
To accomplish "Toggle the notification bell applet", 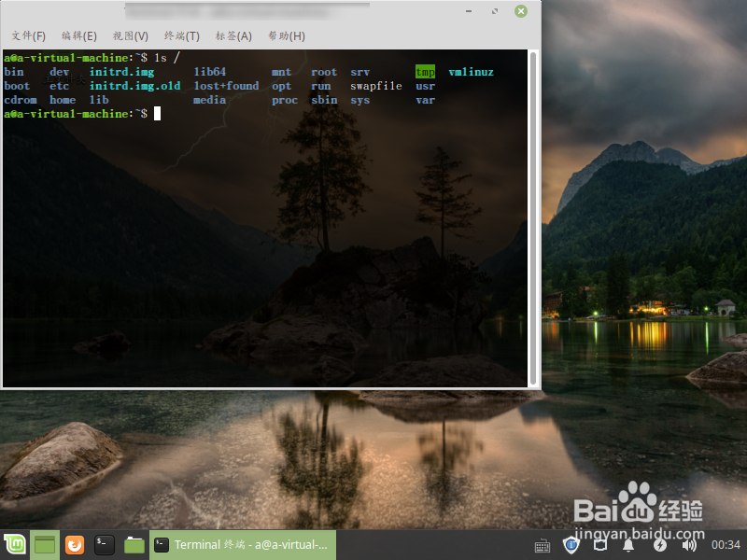I will coord(628,545).
